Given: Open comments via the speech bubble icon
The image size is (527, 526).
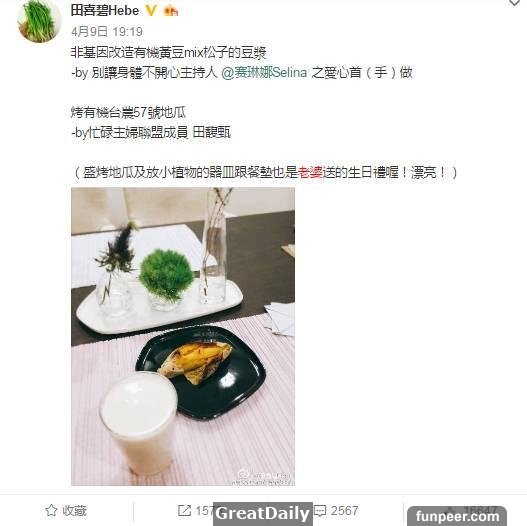Looking at the screenshot, I should click(320, 511).
